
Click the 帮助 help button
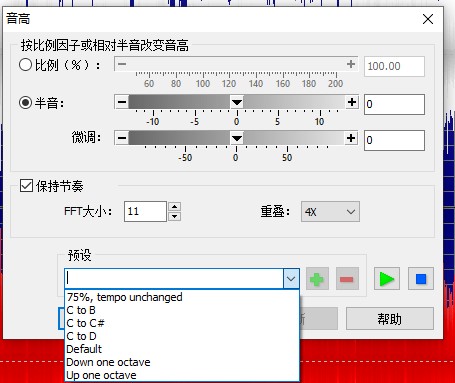[x=390, y=319]
